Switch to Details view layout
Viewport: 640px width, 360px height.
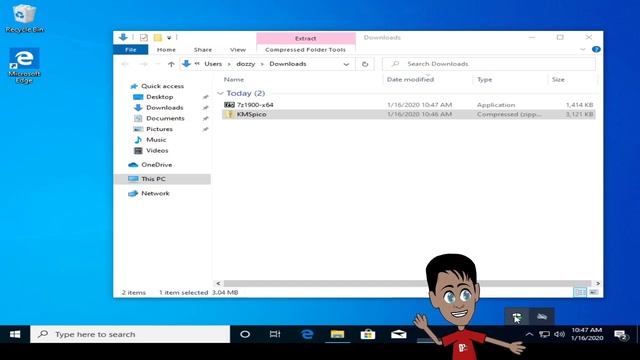pos(580,292)
